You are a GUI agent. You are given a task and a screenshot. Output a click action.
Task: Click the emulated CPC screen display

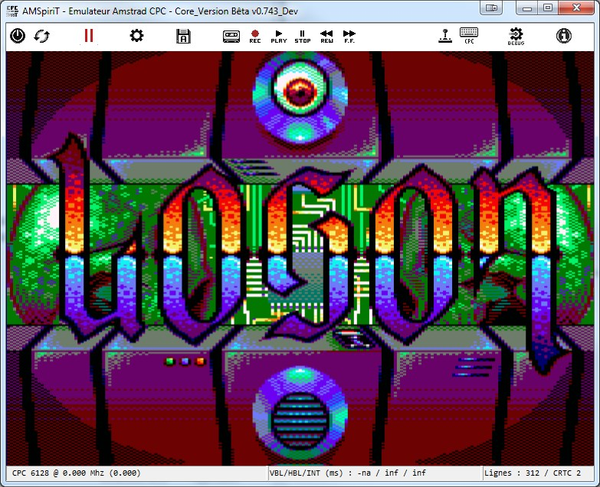300,259
